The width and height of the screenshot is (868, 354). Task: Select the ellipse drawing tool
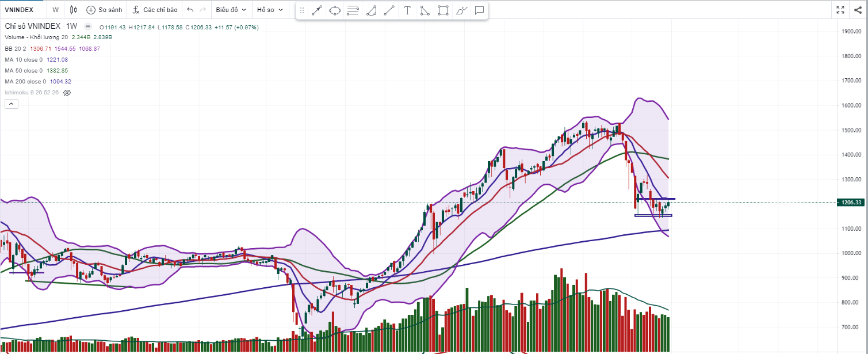pos(335,10)
